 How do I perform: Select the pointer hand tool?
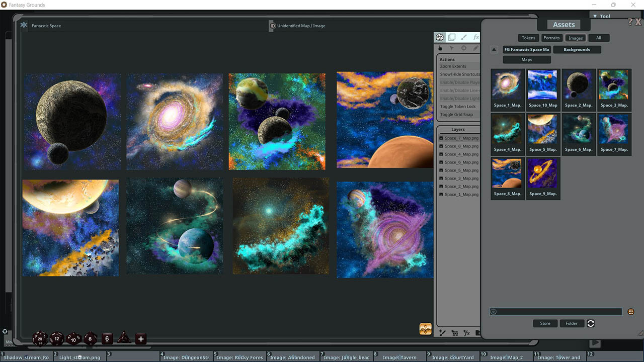(440, 48)
